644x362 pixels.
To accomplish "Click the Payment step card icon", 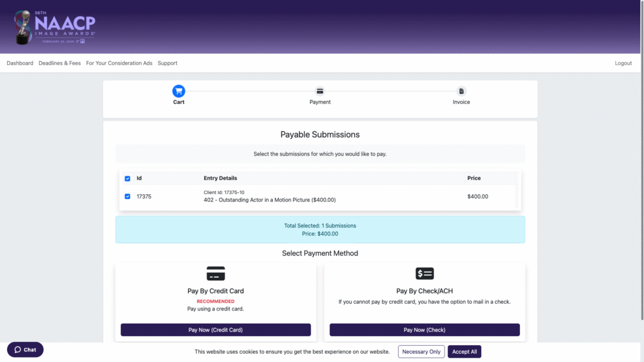I will pyautogui.click(x=319, y=91).
